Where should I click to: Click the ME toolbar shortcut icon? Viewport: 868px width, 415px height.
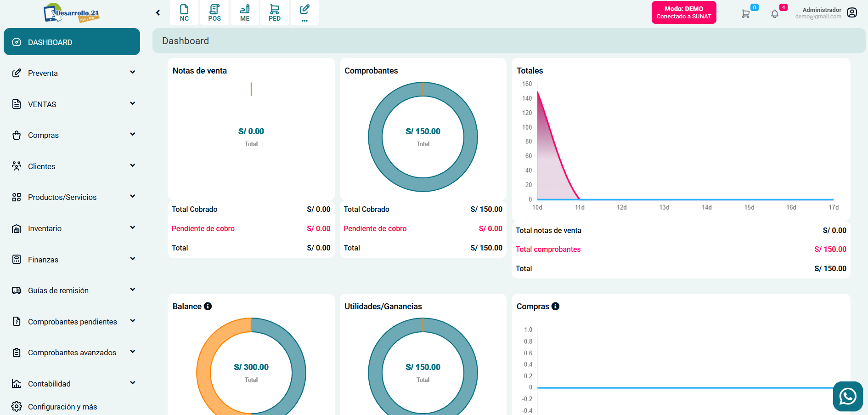point(245,12)
